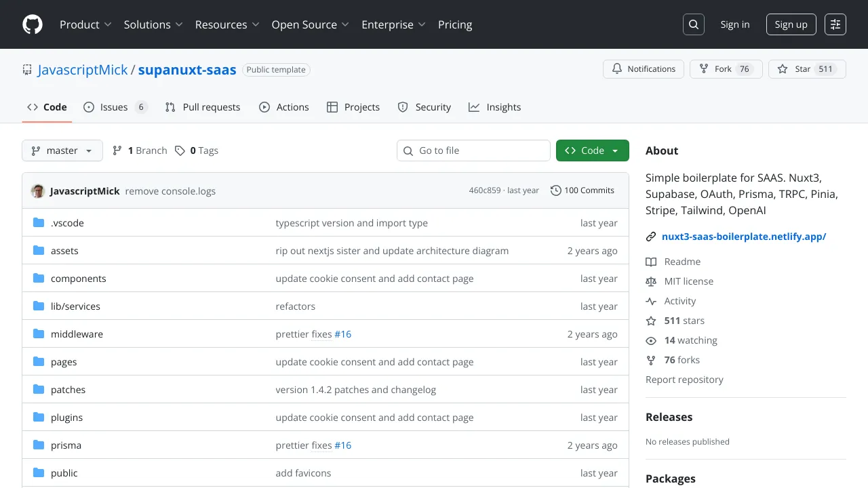Open the Notifications bell button
The image size is (868, 488).
click(x=644, y=69)
